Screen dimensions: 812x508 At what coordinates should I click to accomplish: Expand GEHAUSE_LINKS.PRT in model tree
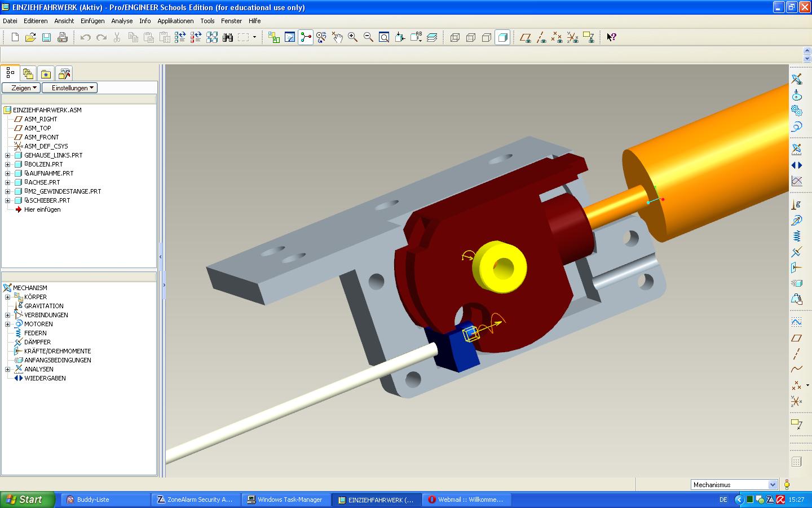pos(8,155)
